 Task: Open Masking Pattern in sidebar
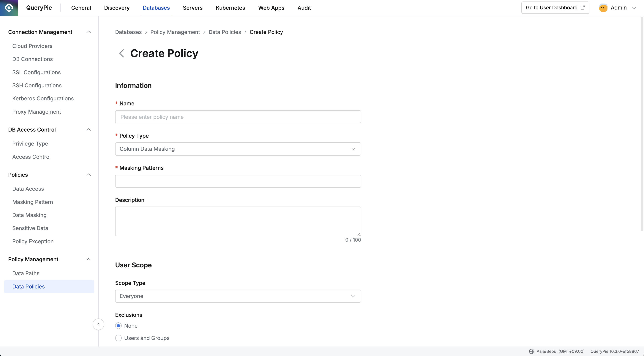32,202
